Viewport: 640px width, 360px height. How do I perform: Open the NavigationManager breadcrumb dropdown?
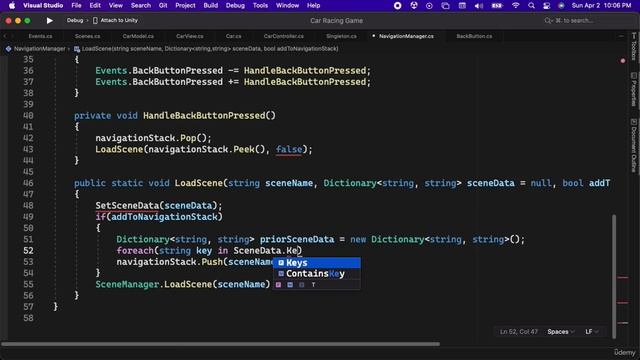point(40,49)
